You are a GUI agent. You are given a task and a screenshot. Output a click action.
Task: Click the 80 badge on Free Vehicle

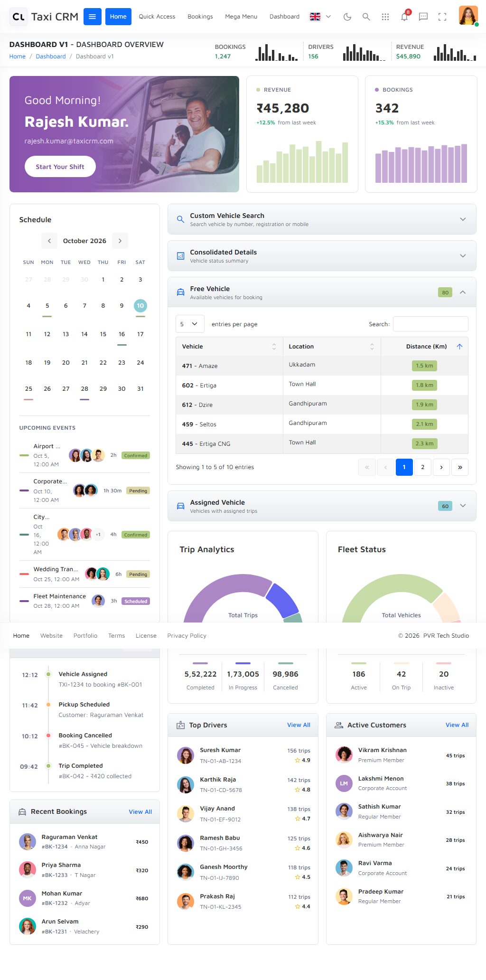point(445,292)
